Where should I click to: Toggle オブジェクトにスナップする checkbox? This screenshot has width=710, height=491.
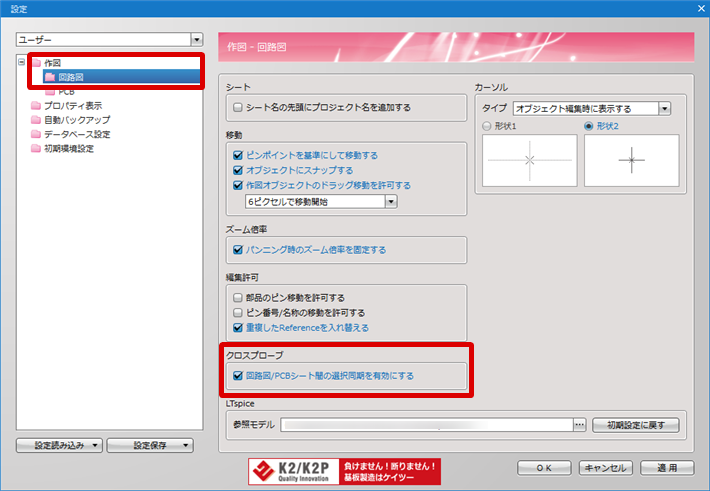[x=237, y=170]
